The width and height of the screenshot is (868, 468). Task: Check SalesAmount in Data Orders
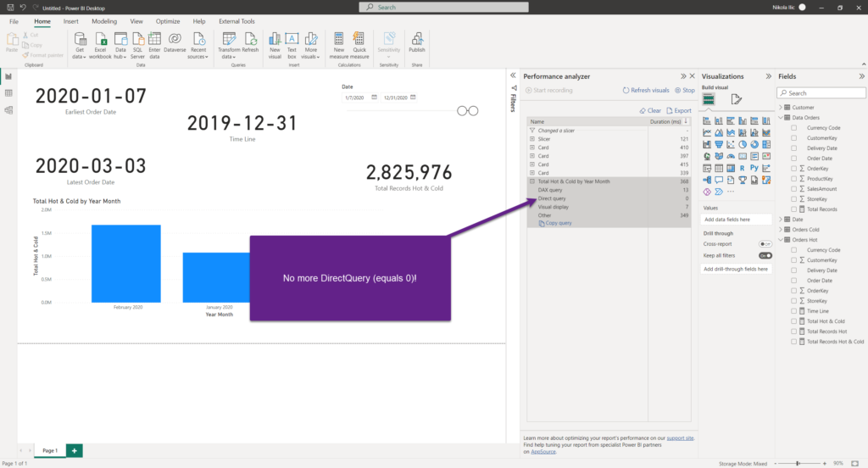click(x=793, y=189)
